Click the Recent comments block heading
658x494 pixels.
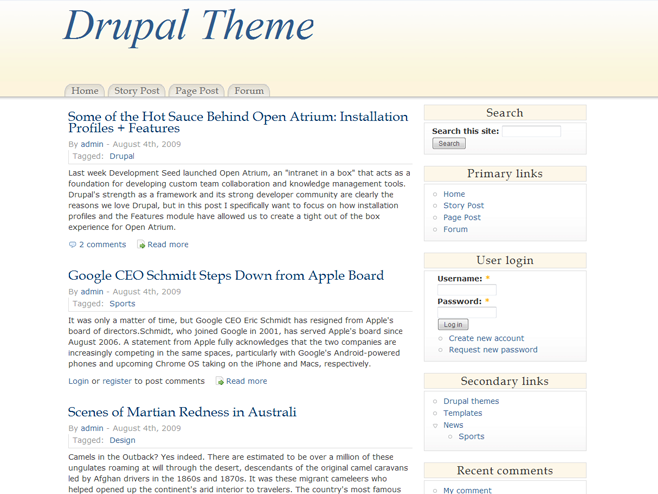[x=505, y=471]
